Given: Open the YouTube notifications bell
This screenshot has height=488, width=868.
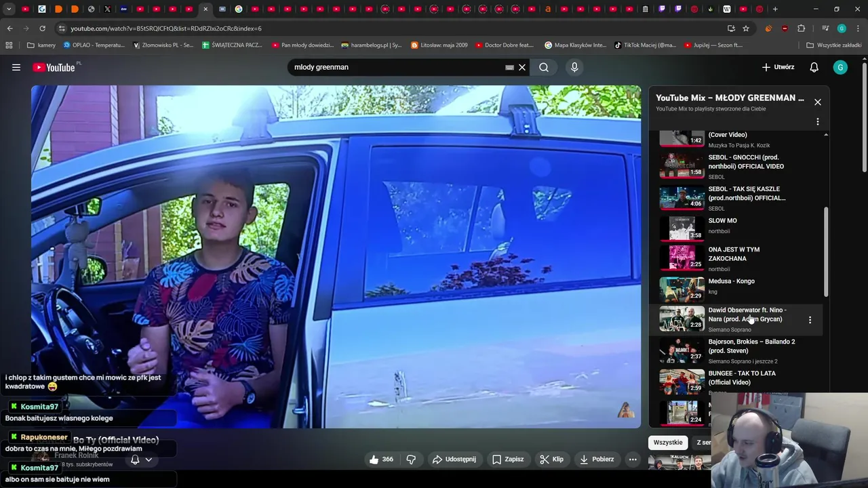Looking at the screenshot, I should coord(814,67).
